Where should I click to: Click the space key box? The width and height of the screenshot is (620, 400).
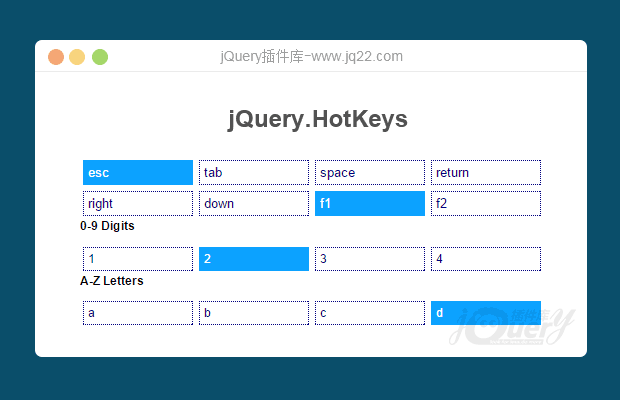pyautogui.click(x=370, y=173)
